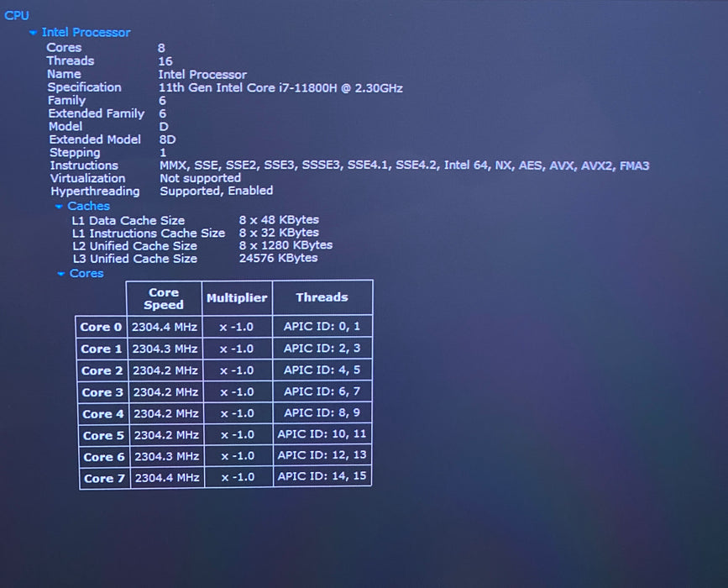728x588 pixels.
Task: Click the Core 5 row header
Action: coord(103,436)
